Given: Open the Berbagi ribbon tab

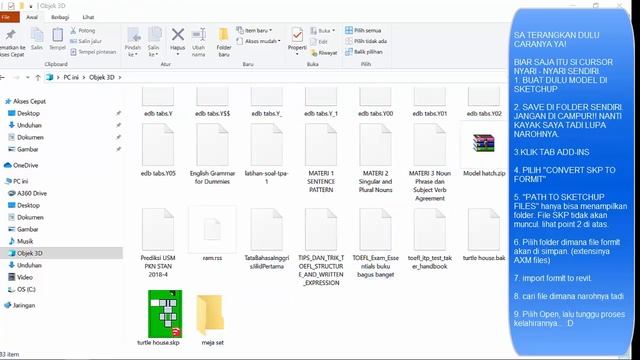Looking at the screenshot, I should pyautogui.click(x=60, y=17).
